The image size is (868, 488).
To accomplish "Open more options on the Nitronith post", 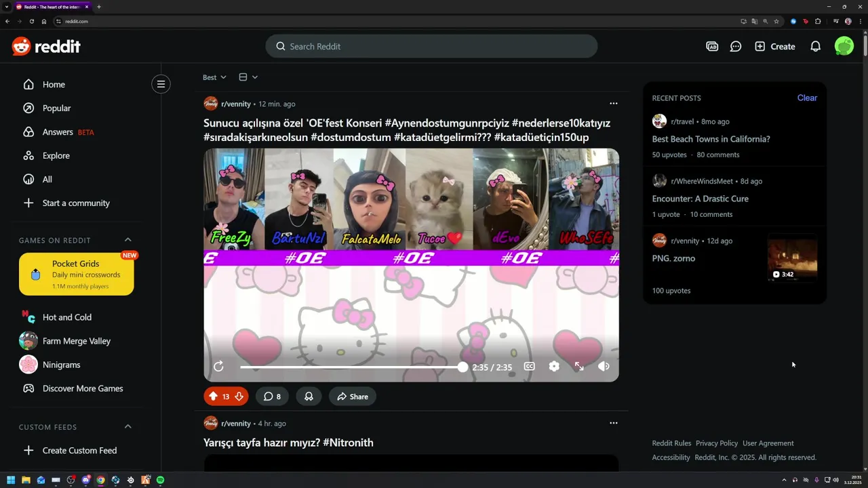I will pos(614,423).
